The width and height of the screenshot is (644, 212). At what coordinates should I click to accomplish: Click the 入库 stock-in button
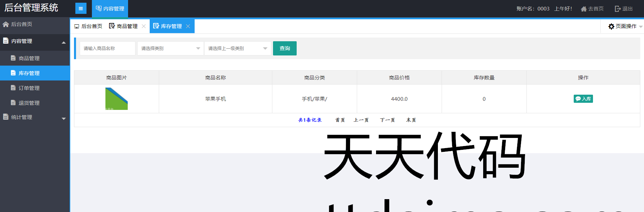(583, 99)
